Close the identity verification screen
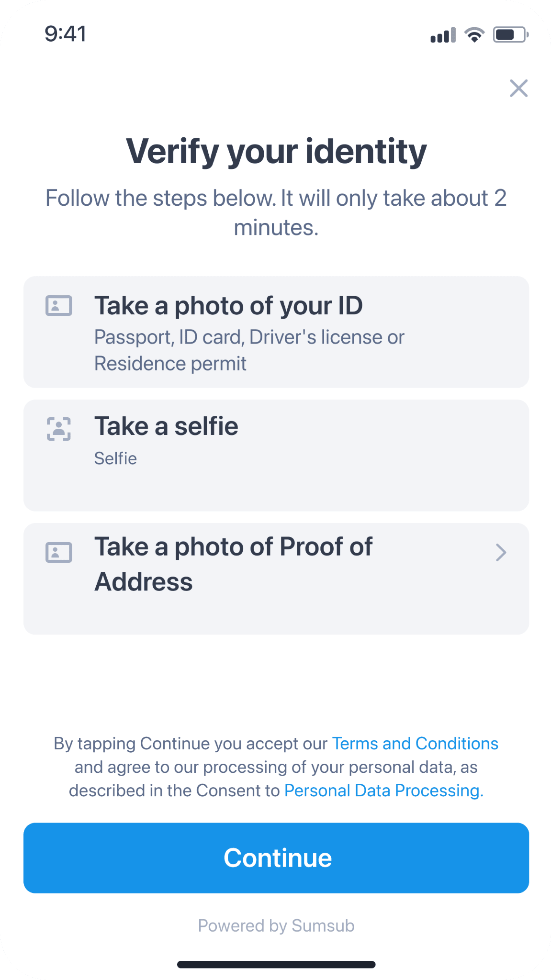Viewport: 551px width, 980px height. point(518,89)
